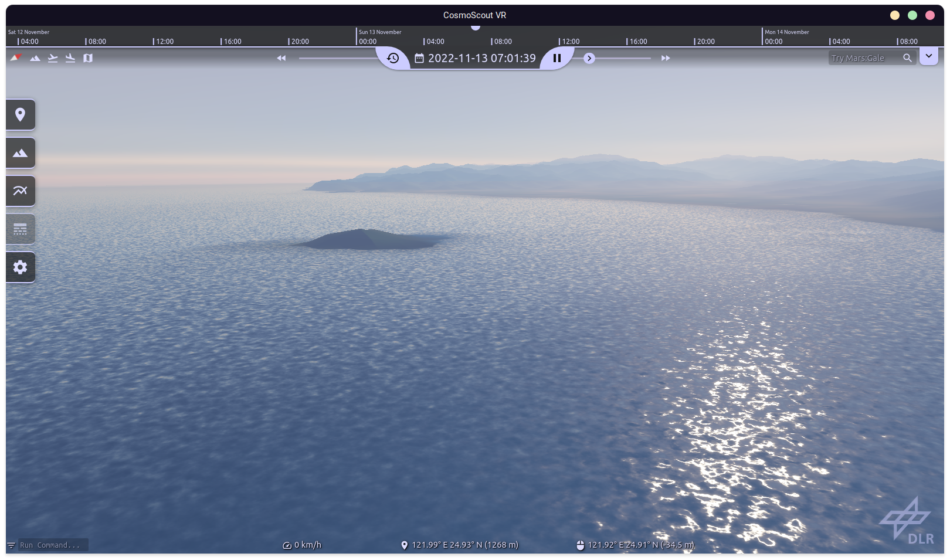Expand the top-right chevron dropdown
Screen dimensions: 950x560
click(929, 56)
